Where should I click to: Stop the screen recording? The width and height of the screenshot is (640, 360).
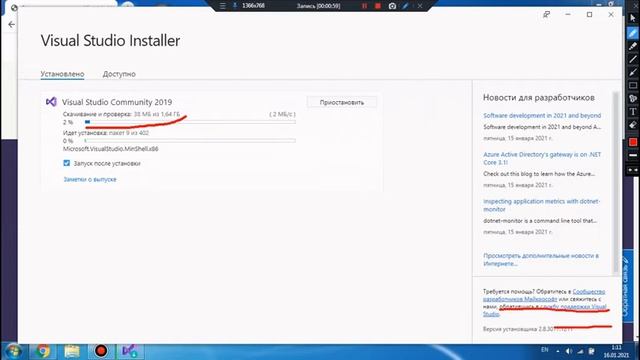(378, 6)
